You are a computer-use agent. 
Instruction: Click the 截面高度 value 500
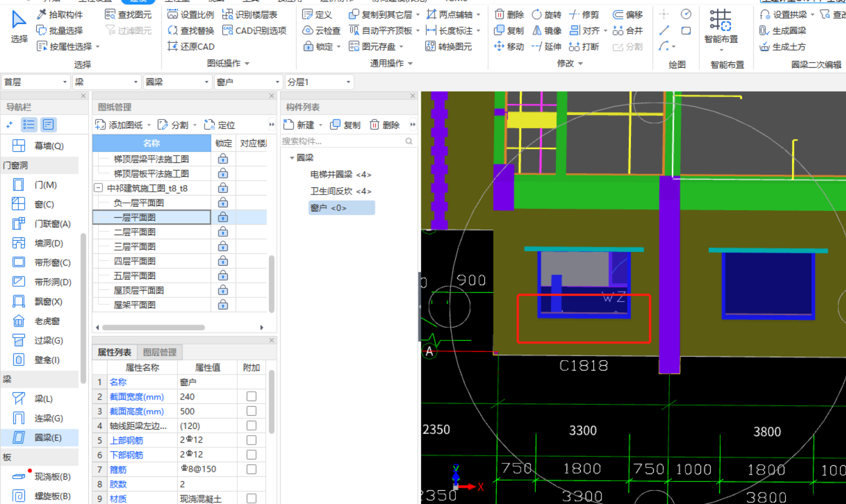point(207,411)
